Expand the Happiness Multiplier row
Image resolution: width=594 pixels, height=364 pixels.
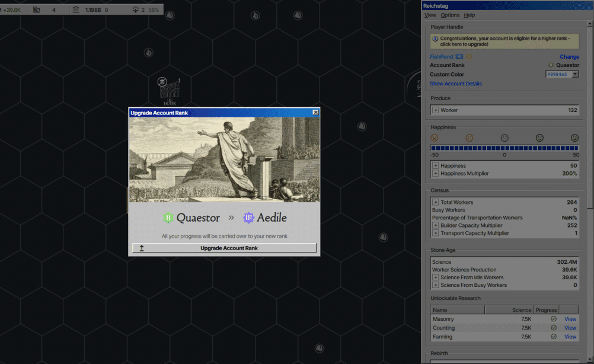435,174
